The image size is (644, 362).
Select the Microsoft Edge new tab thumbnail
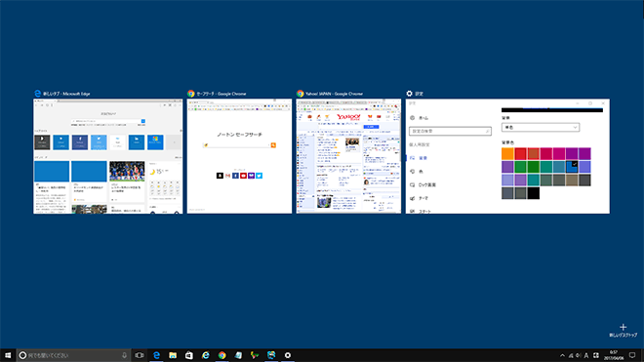[x=107, y=156]
